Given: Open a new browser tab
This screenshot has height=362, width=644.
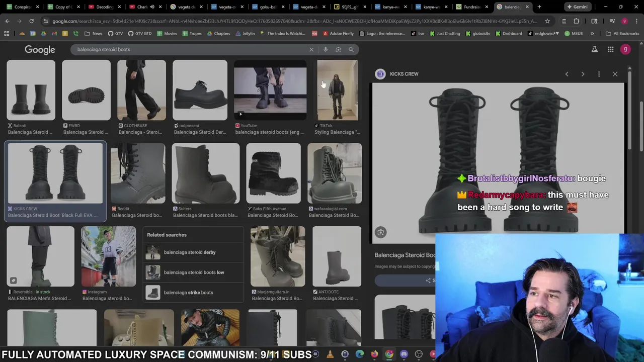Looking at the screenshot, I should point(539,7).
